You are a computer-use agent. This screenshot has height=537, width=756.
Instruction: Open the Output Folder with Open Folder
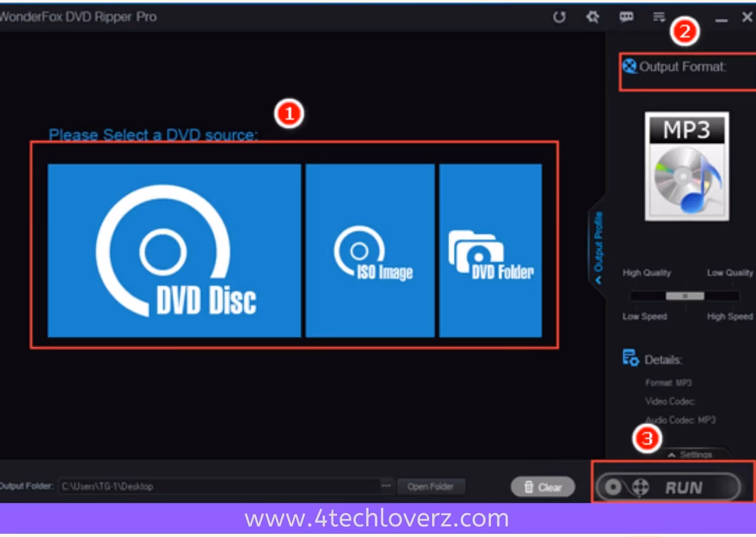pyautogui.click(x=431, y=486)
